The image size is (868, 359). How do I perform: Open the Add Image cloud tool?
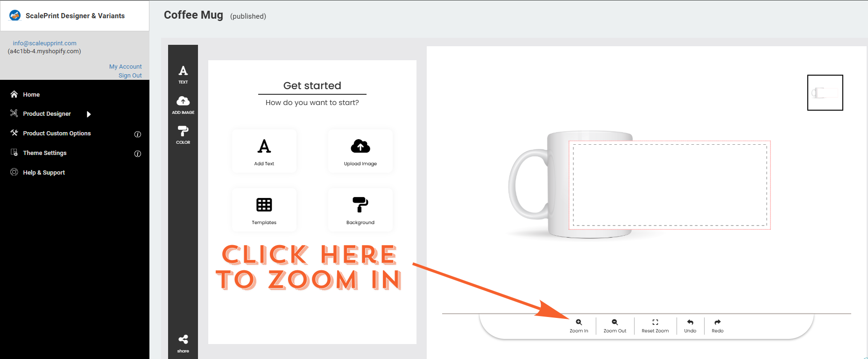(x=183, y=105)
